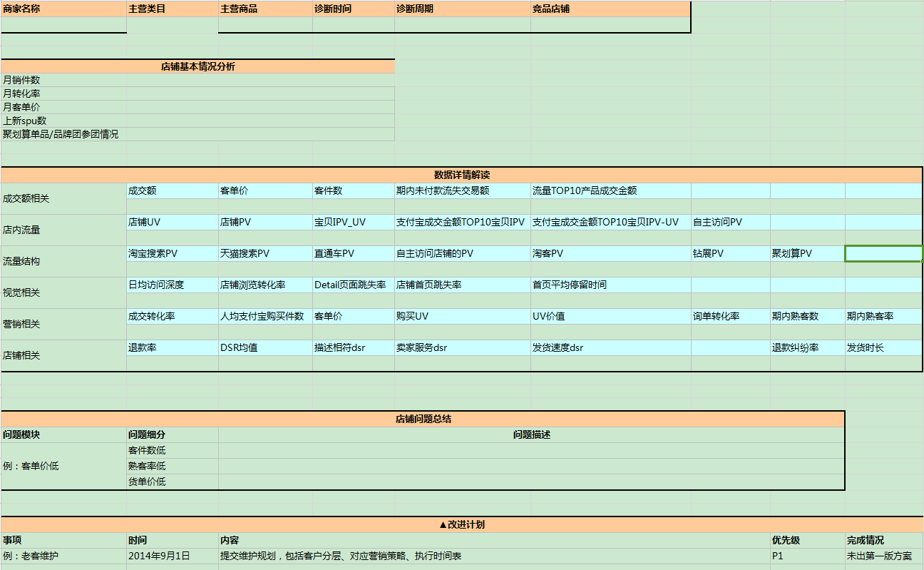Click the 宝贝IPV_UV cell
Viewport: 924px width, 570px height.
point(354,222)
